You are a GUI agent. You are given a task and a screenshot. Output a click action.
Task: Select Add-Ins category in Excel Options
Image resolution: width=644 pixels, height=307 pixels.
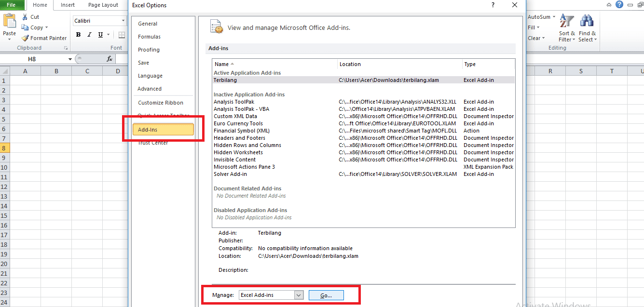[x=163, y=130]
